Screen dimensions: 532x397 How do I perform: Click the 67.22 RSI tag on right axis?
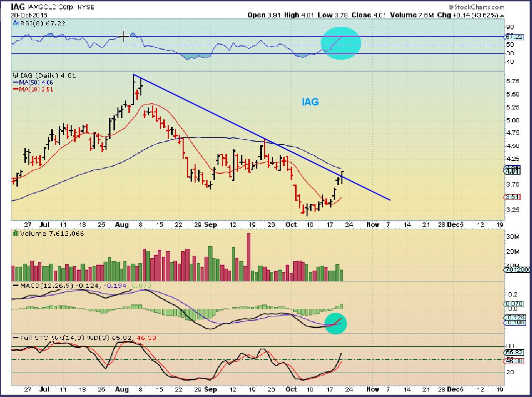click(x=514, y=37)
